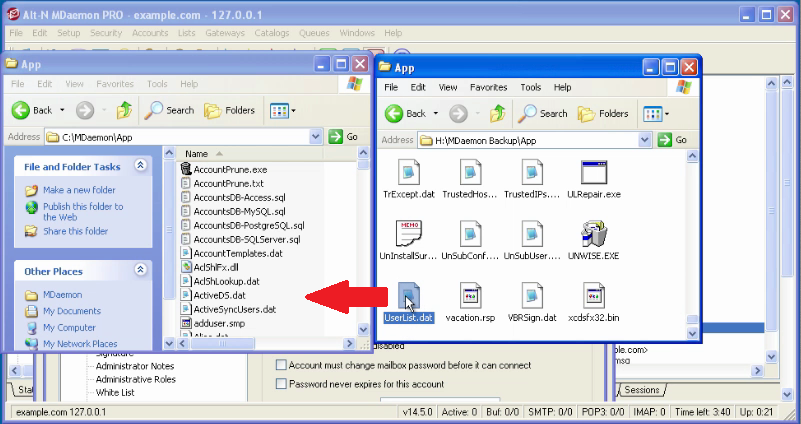Open Security menu in MDaemon
Screen dimensions: 801x424
(x=106, y=33)
